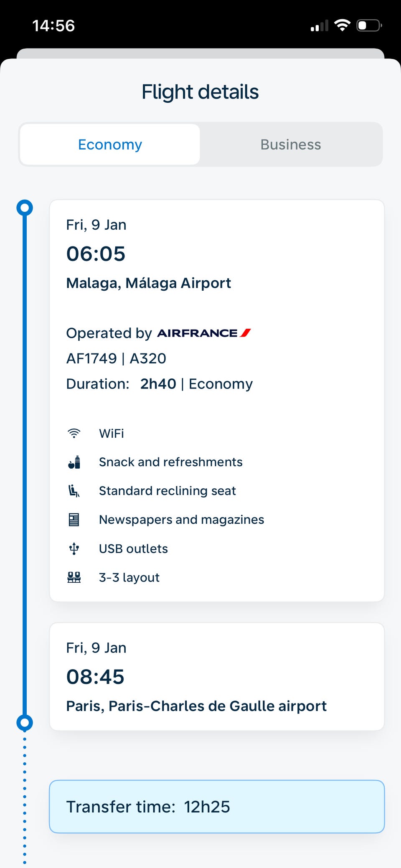Tap Paris-Charles de Gaulle airport name

tap(196, 706)
